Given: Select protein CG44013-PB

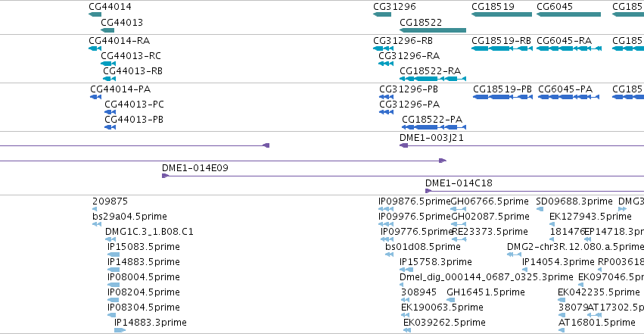Looking at the screenshot, I should (x=110, y=127).
